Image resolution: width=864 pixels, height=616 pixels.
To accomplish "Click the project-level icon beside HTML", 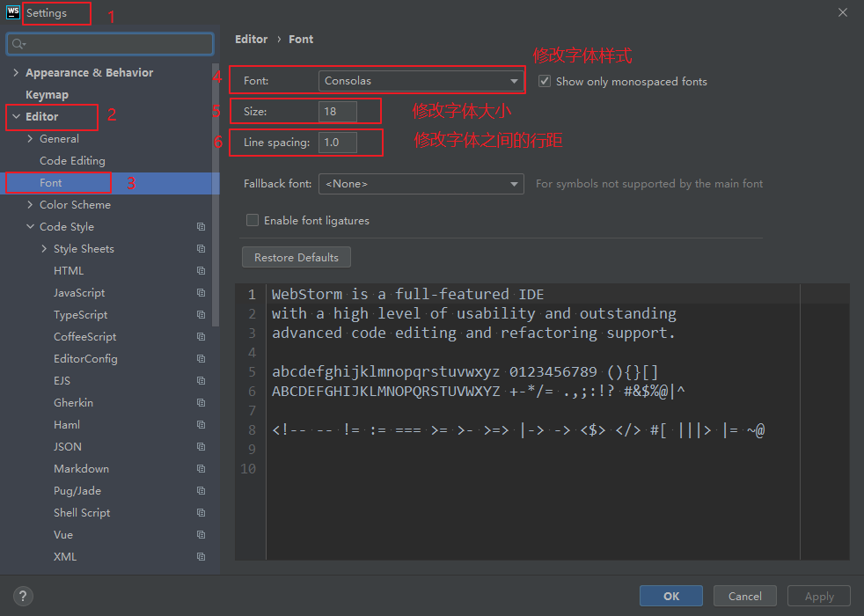I will [x=201, y=270].
